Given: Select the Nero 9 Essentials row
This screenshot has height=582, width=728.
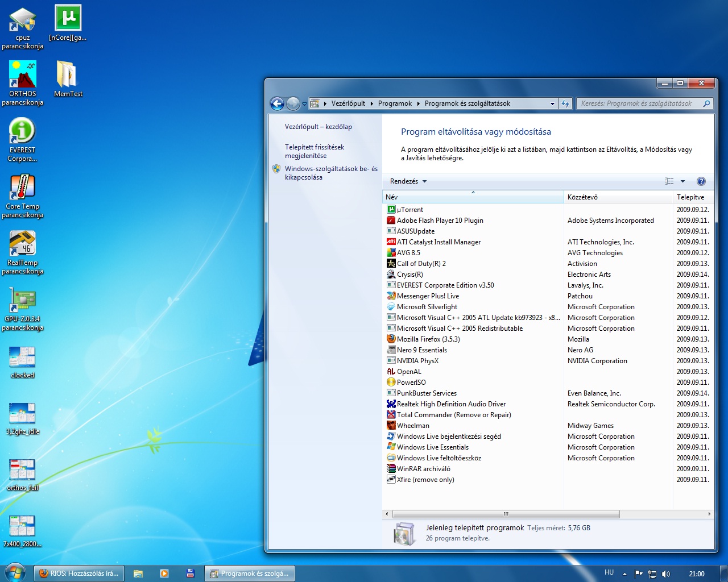Looking at the screenshot, I should (x=548, y=350).
